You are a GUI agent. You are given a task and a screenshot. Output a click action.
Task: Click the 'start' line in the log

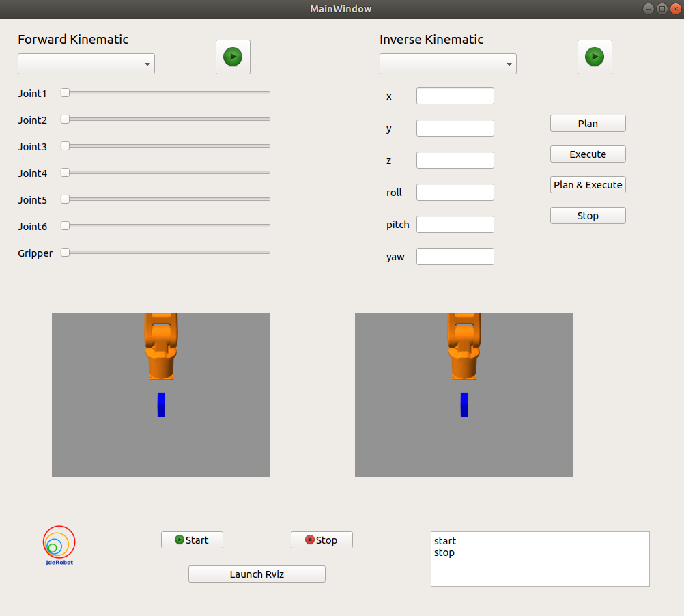click(x=445, y=541)
